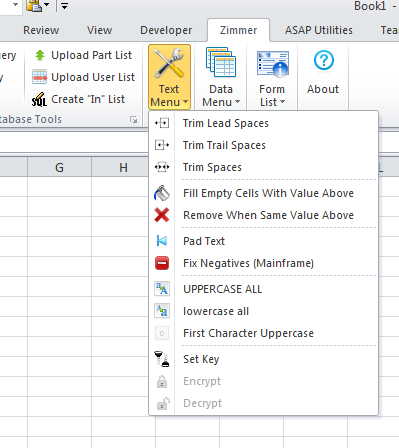399x448 pixels.
Task: Click the Trim Lead Spaces icon
Action: 162,123
